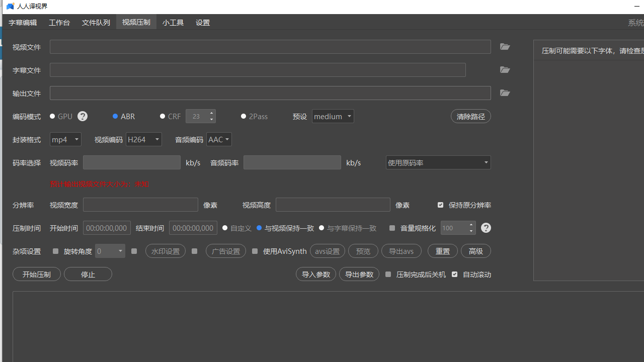Open 广告设置 button
Viewport: 644px width, 362px height.
coord(226,251)
